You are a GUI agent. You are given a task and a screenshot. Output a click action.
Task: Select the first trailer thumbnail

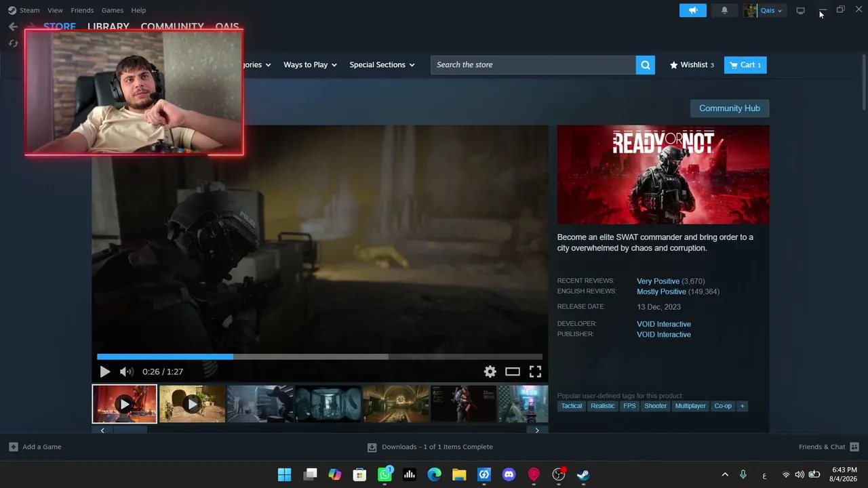point(125,404)
